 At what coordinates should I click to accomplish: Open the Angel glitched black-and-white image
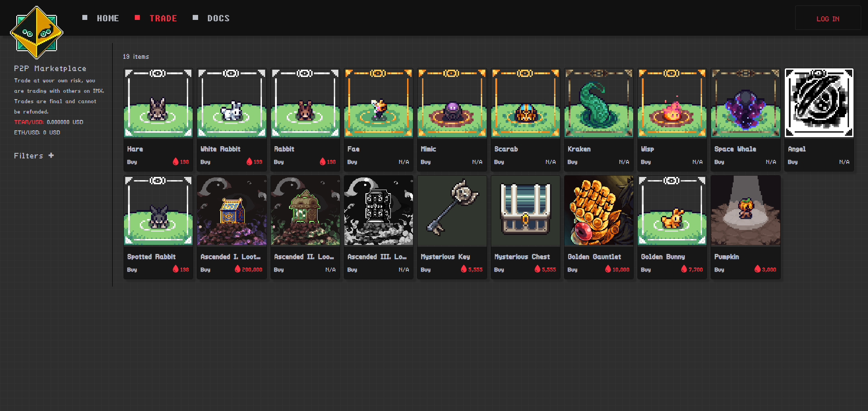click(x=819, y=103)
